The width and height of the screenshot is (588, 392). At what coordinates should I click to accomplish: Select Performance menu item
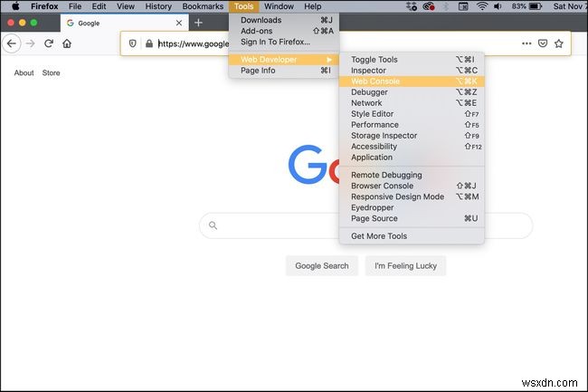412,125
